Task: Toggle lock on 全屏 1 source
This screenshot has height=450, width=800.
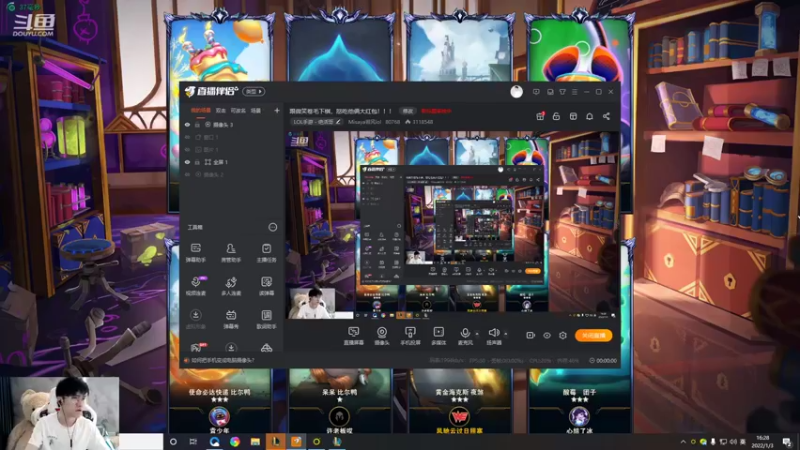Action: [x=197, y=162]
